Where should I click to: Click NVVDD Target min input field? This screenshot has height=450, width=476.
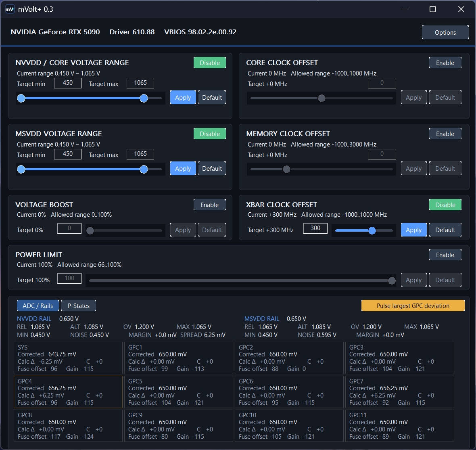68,83
